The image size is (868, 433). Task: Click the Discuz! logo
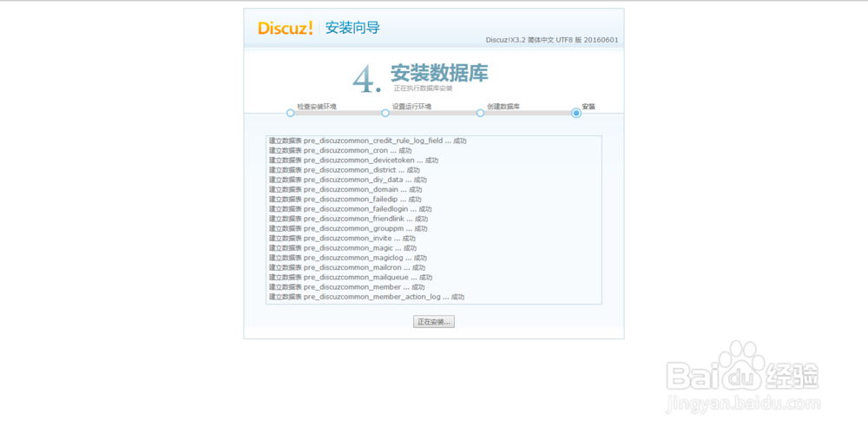click(x=286, y=28)
